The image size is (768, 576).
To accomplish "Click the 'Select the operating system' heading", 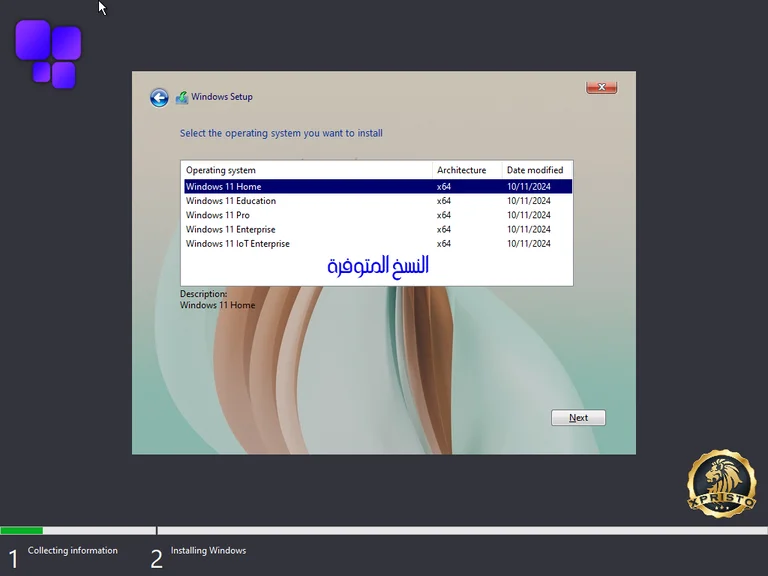I will coord(281,133).
